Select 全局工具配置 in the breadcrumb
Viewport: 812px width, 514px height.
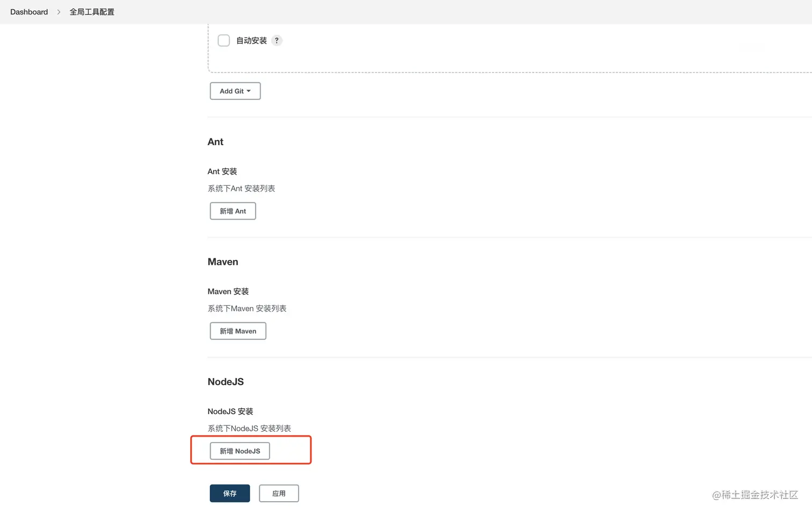[x=91, y=11]
